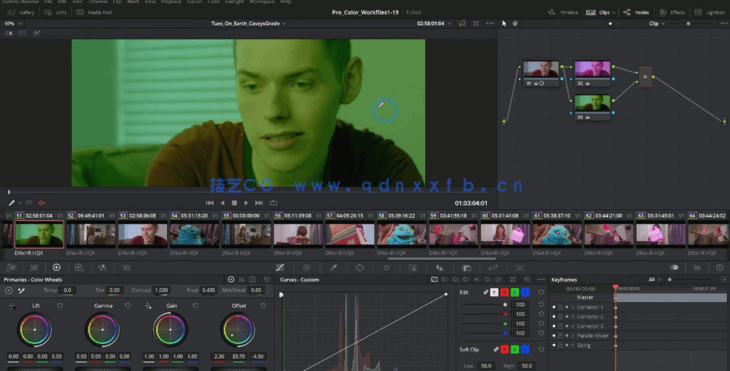Toggle Edit channel gang link
This screenshot has width=730, height=371.
[x=485, y=292]
